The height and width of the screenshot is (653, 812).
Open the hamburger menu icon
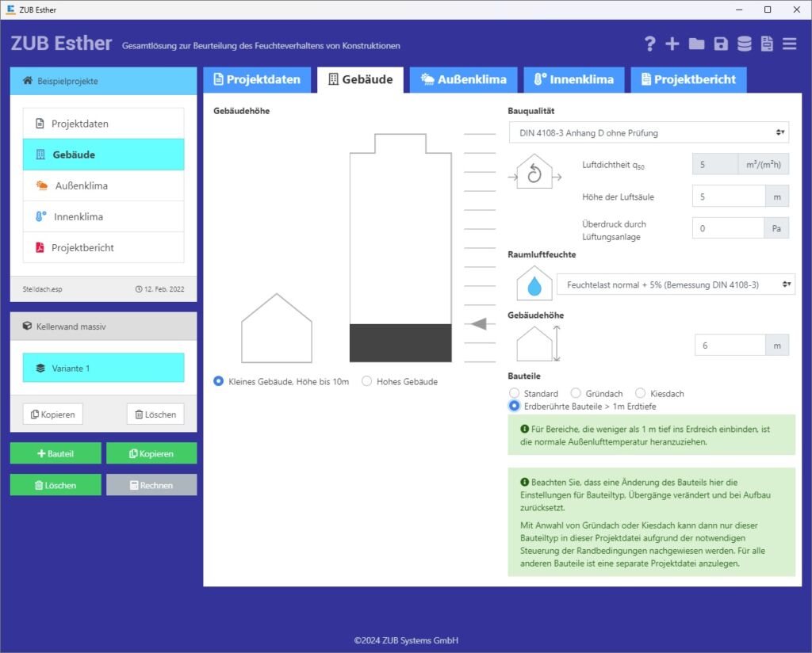pos(790,44)
